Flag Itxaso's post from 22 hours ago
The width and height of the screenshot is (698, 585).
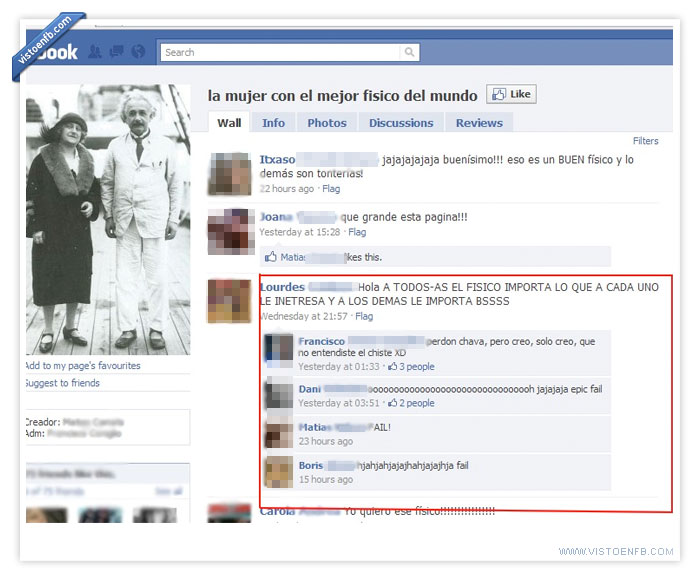[331, 189]
